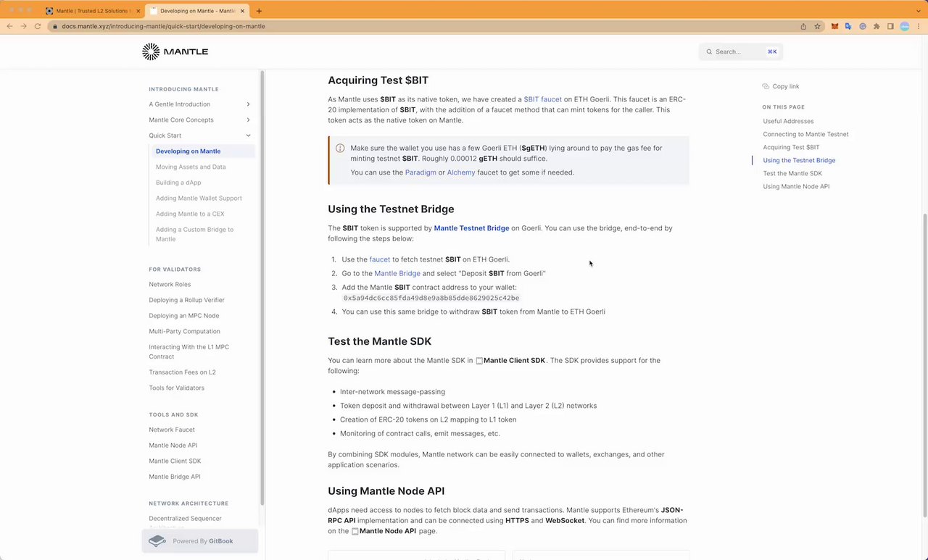Screen dimensions: 928x560
Task: Click the faucet link in step 1
Action: pyautogui.click(x=380, y=259)
